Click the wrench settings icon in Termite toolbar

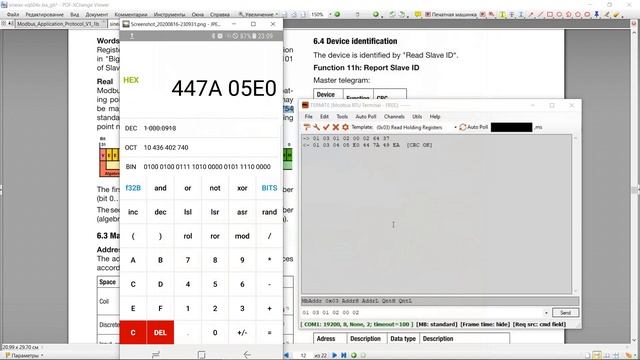point(316,127)
